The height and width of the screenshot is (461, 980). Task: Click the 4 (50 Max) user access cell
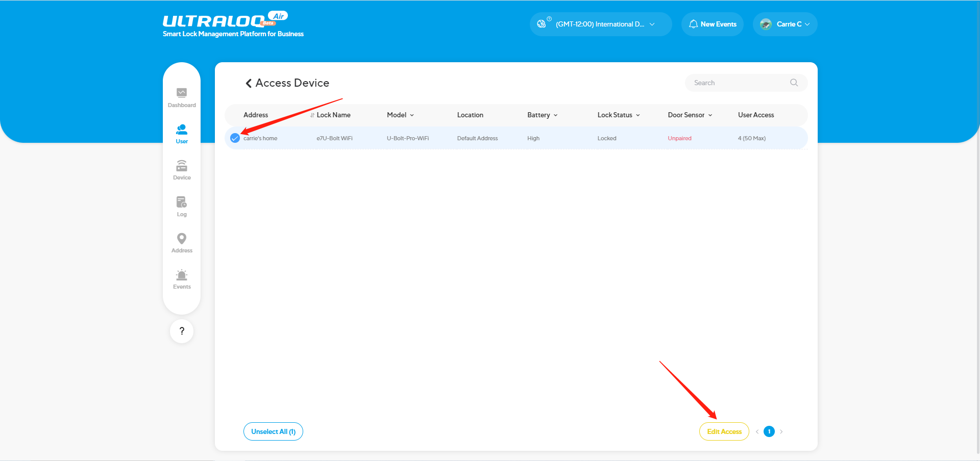pyautogui.click(x=752, y=138)
